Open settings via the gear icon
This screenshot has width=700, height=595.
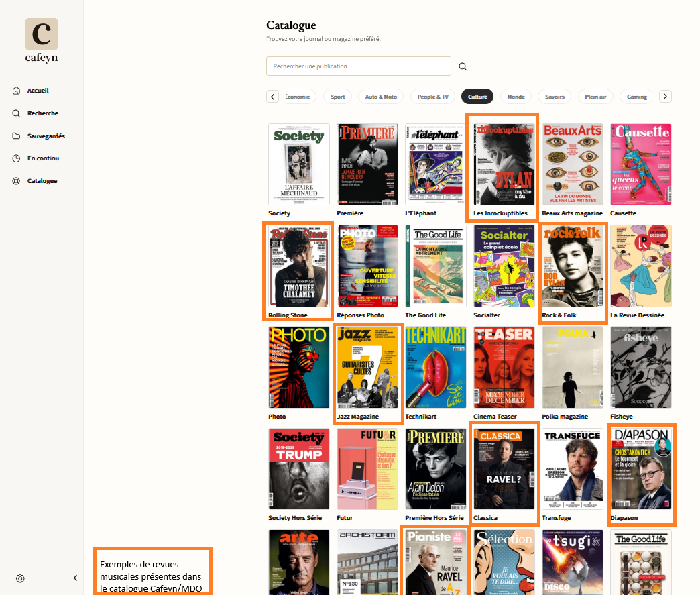point(20,578)
